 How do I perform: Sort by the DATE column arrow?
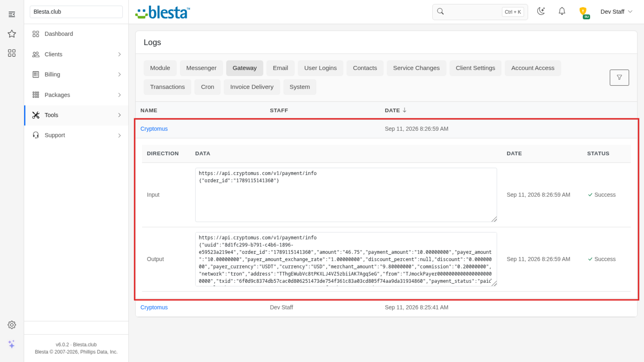point(405,110)
